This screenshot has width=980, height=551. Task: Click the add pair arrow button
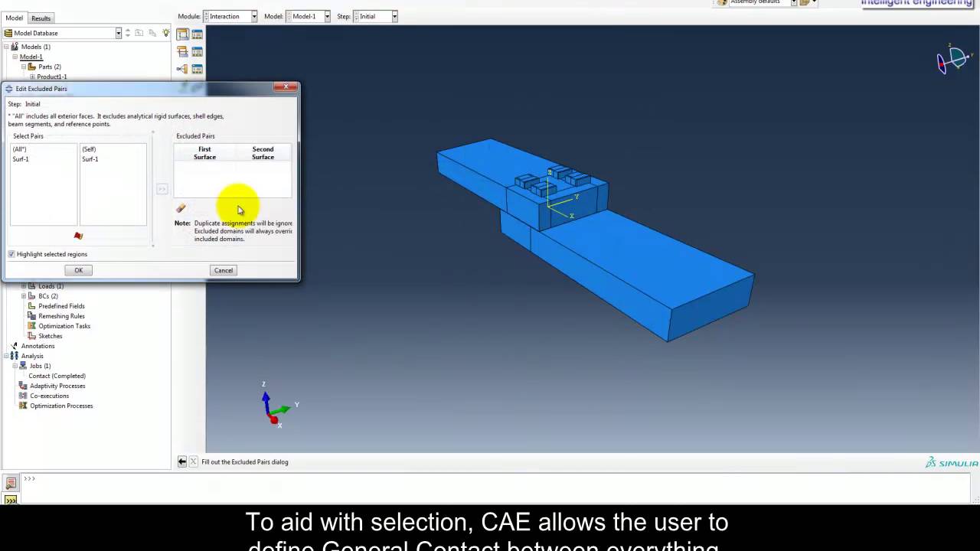pyautogui.click(x=162, y=189)
